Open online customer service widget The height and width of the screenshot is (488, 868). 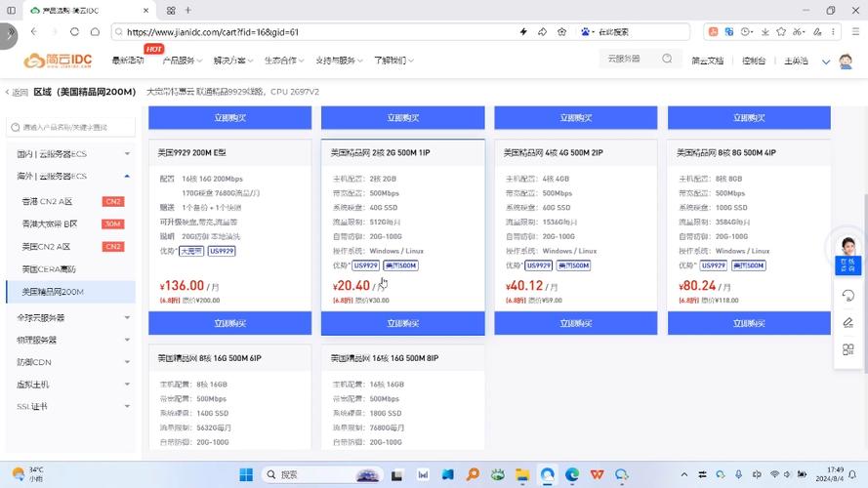[847, 256]
